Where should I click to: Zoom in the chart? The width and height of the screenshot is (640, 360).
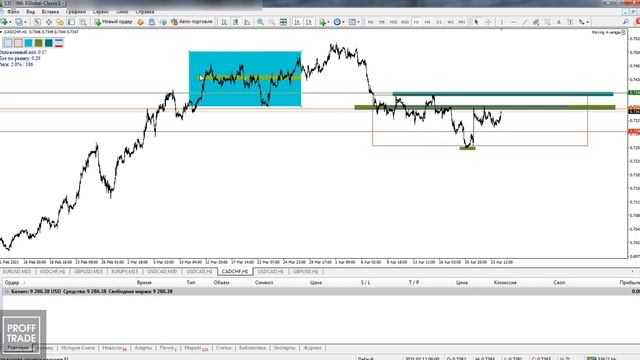[x=260, y=22]
